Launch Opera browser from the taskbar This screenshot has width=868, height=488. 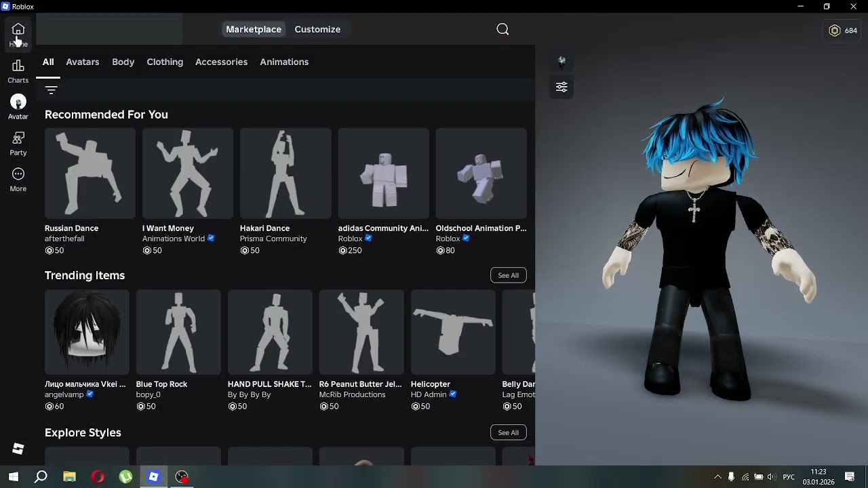click(x=98, y=477)
